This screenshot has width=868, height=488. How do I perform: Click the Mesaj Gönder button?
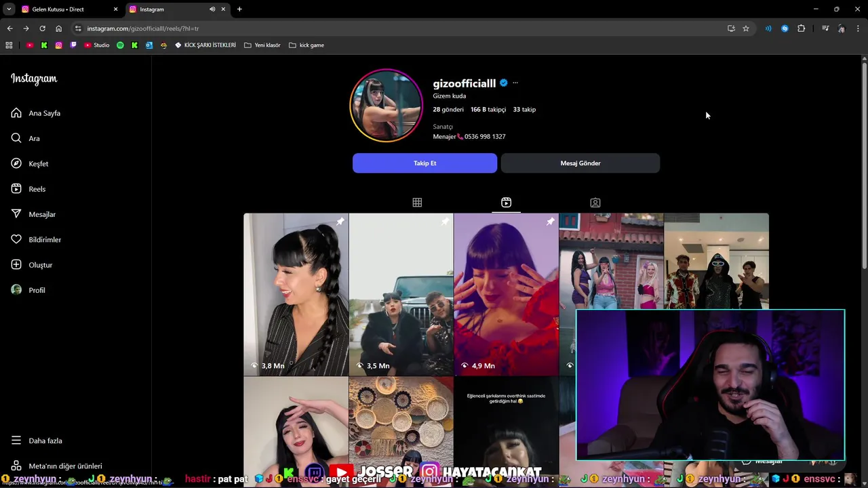[580, 163]
